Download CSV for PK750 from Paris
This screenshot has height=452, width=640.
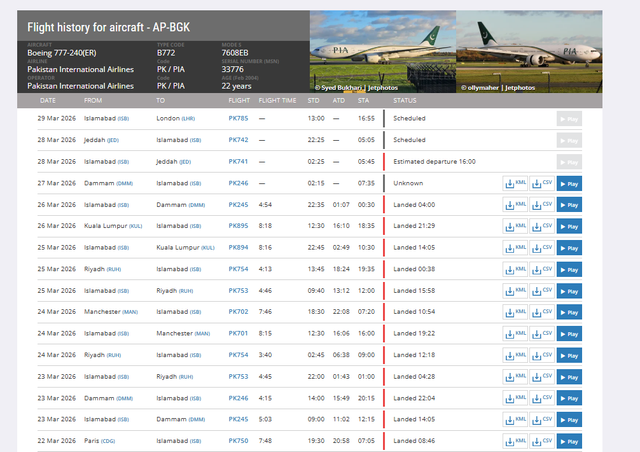click(542, 441)
